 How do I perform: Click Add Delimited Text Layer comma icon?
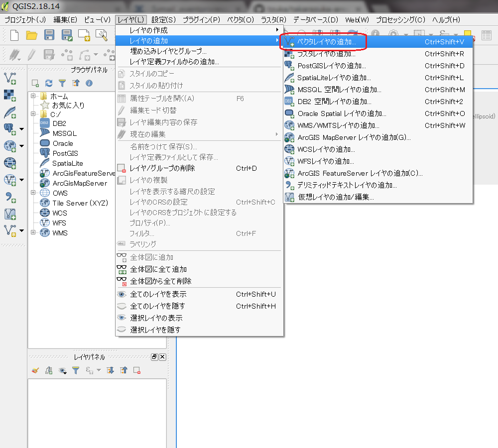(10, 197)
